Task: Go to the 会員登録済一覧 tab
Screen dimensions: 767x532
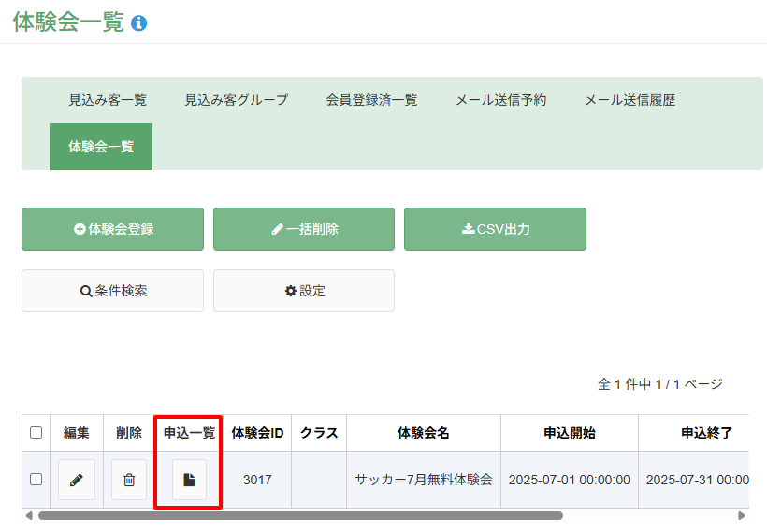Action: click(x=371, y=100)
